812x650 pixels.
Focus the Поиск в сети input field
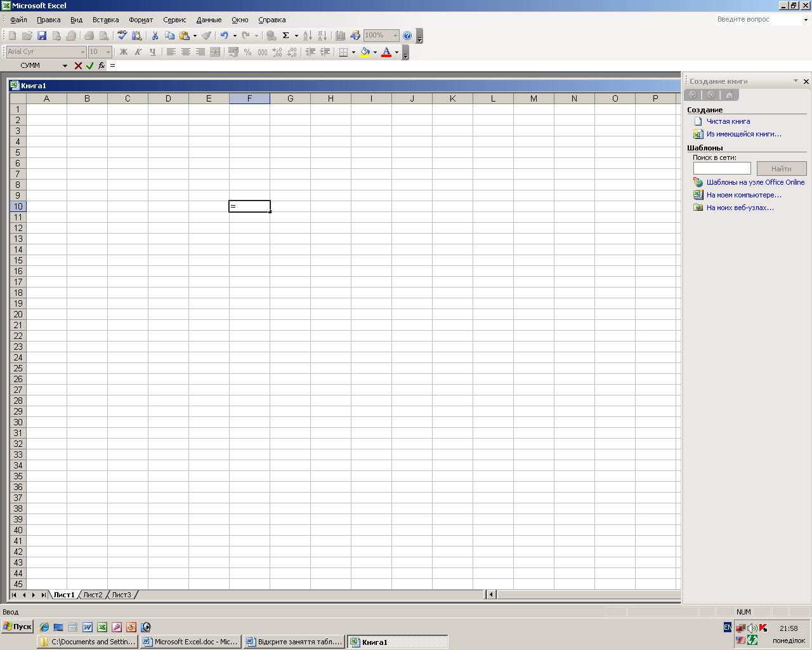[x=722, y=168]
